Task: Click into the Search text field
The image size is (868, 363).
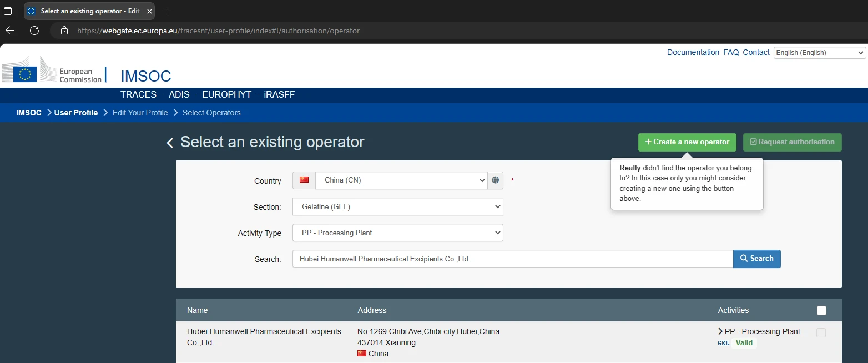Action: (512, 259)
